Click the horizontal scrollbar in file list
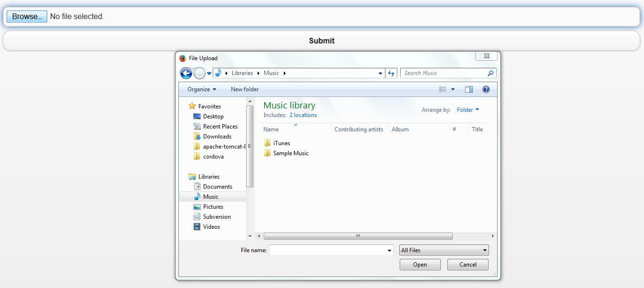The image size is (644, 288). point(358,236)
